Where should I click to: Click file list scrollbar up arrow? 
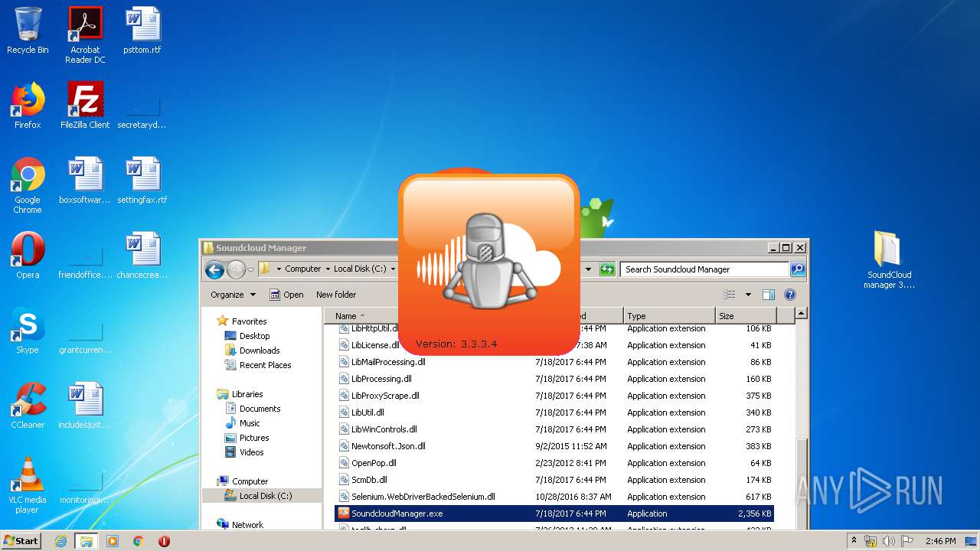click(802, 314)
